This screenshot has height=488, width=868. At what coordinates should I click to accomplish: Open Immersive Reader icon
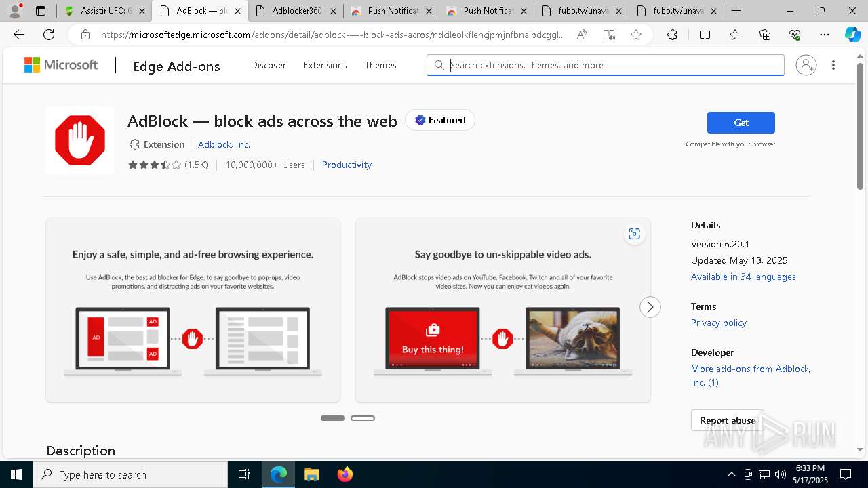609,35
